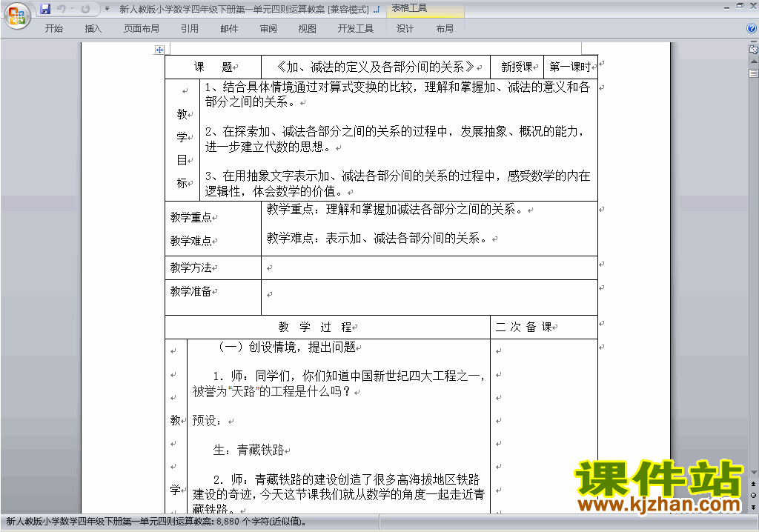
Task: Click the 第一课时 cell
Action: 571,67
